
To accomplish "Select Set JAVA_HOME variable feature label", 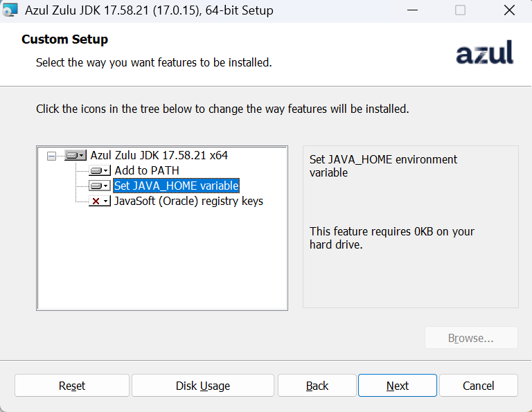I will tap(177, 186).
